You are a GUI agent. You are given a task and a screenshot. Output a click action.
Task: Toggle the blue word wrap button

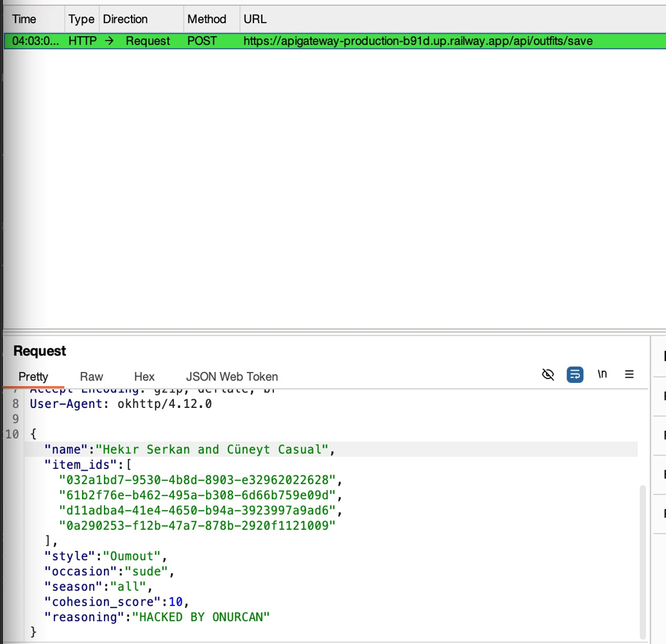click(x=575, y=375)
